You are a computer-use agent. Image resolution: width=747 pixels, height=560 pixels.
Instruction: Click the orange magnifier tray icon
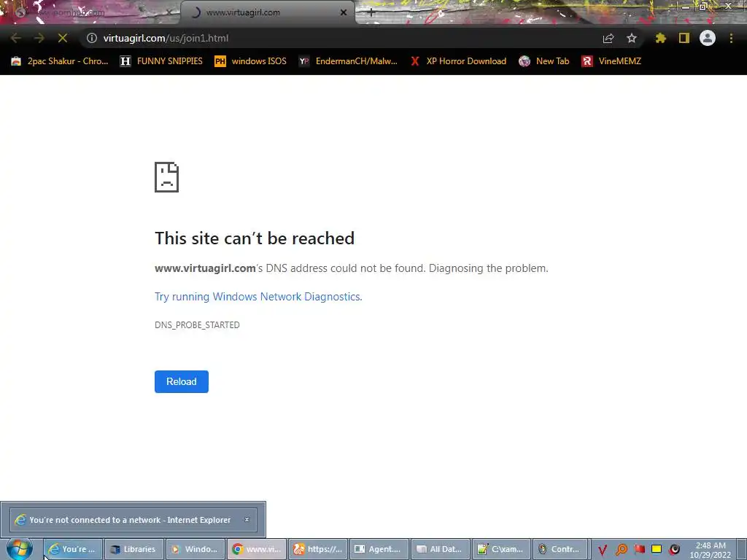pos(622,550)
